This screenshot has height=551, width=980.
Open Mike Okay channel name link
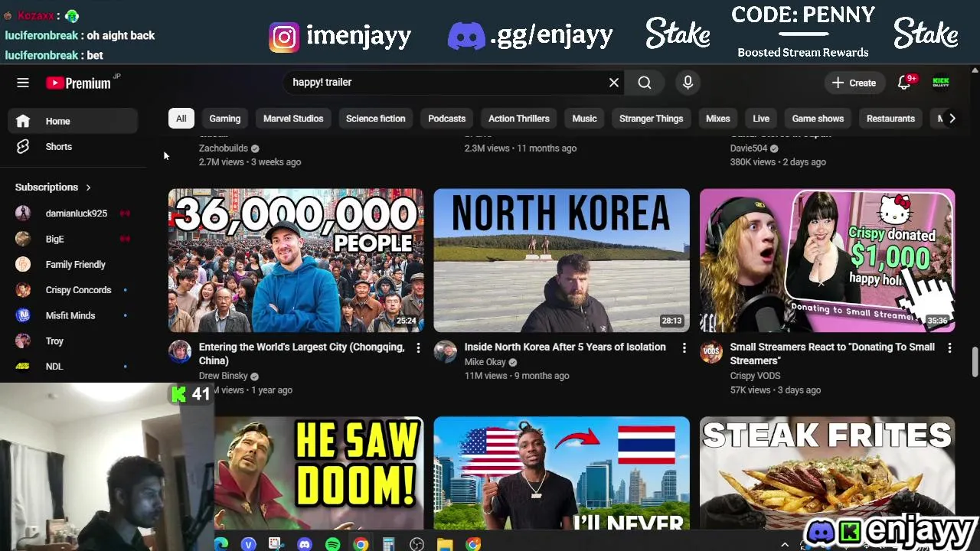(485, 362)
